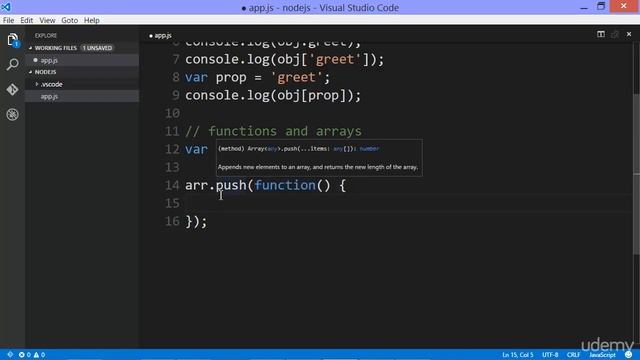Click the editor vertical scrollbar
The width and height of the screenshot is (640, 360).
pyautogui.click(x=636, y=173)
